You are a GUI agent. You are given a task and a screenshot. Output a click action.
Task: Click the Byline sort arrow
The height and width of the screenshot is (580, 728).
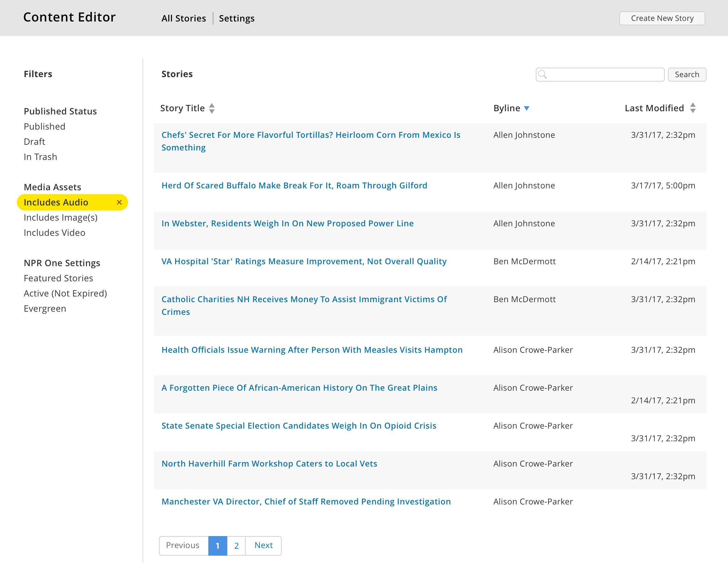(x=526, y=108)
